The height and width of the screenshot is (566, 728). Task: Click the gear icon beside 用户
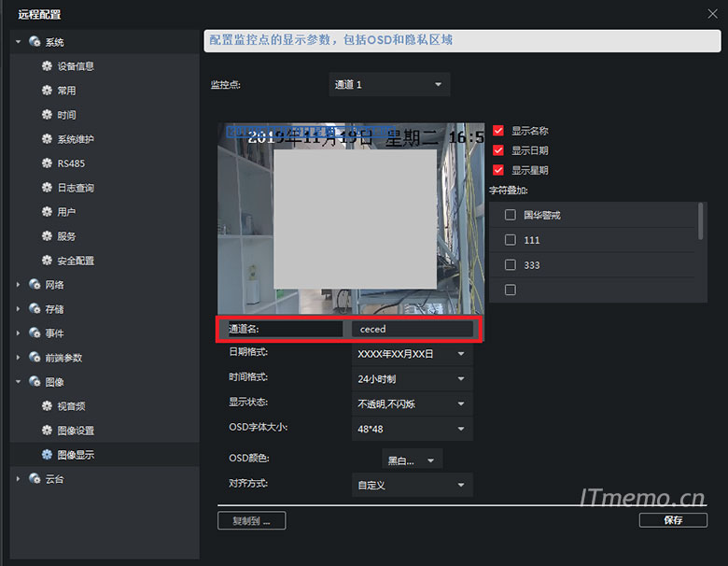click(47, 211)
